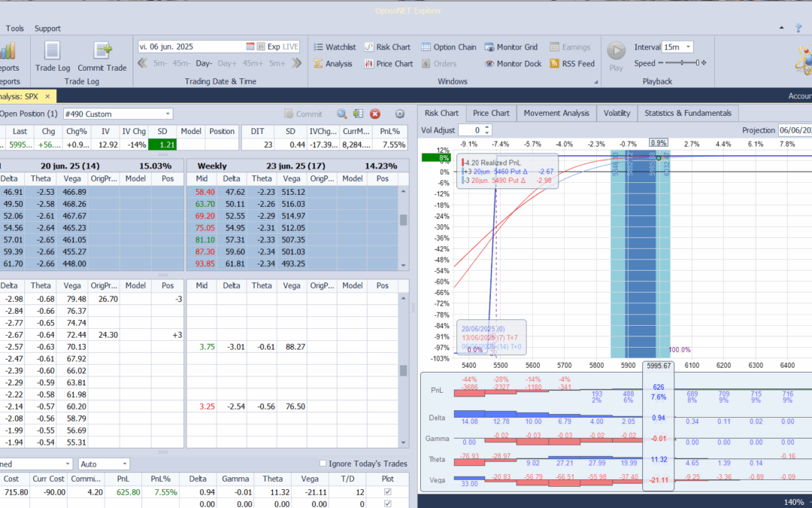Adjust the playback Speed slider
812x508 pixels.
coord(682,63)
